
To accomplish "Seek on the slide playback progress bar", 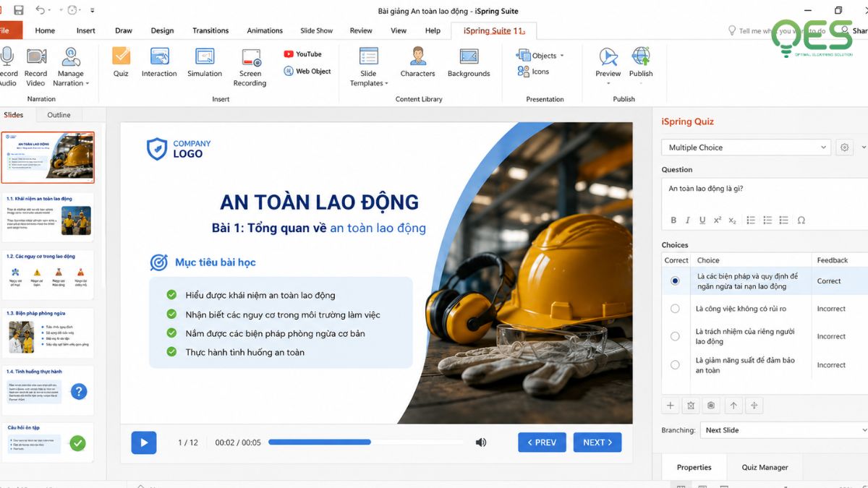I will point(367,442).
